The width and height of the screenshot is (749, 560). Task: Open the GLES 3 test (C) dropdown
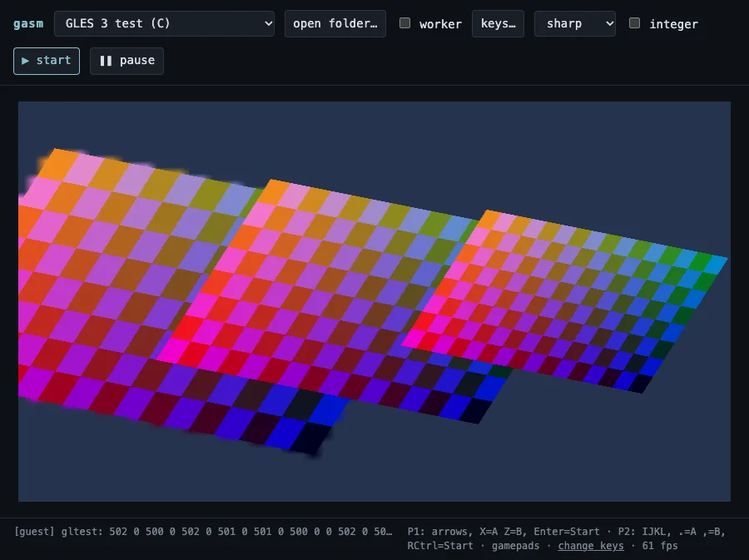point(164,23)
